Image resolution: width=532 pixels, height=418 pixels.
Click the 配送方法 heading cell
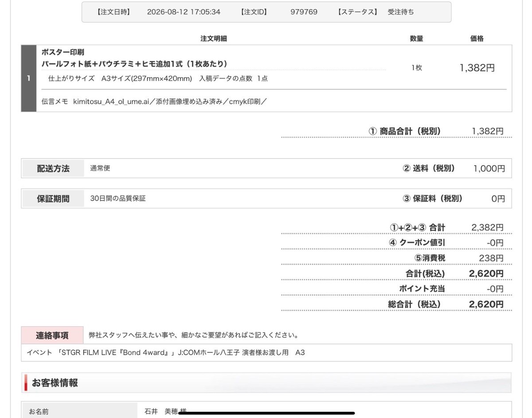(53, 168)
